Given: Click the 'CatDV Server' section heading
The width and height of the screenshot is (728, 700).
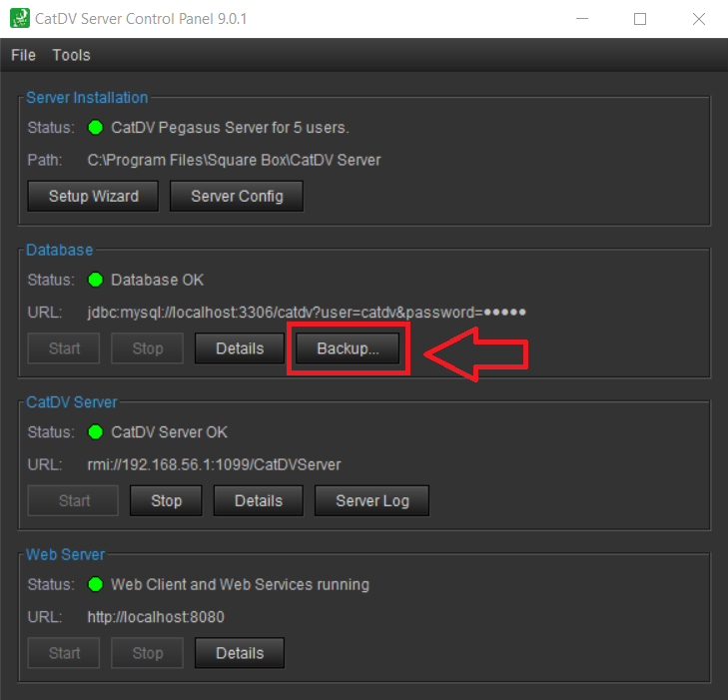Looking at the screenshot, I should pyautogui.click(x=72, y=402).
